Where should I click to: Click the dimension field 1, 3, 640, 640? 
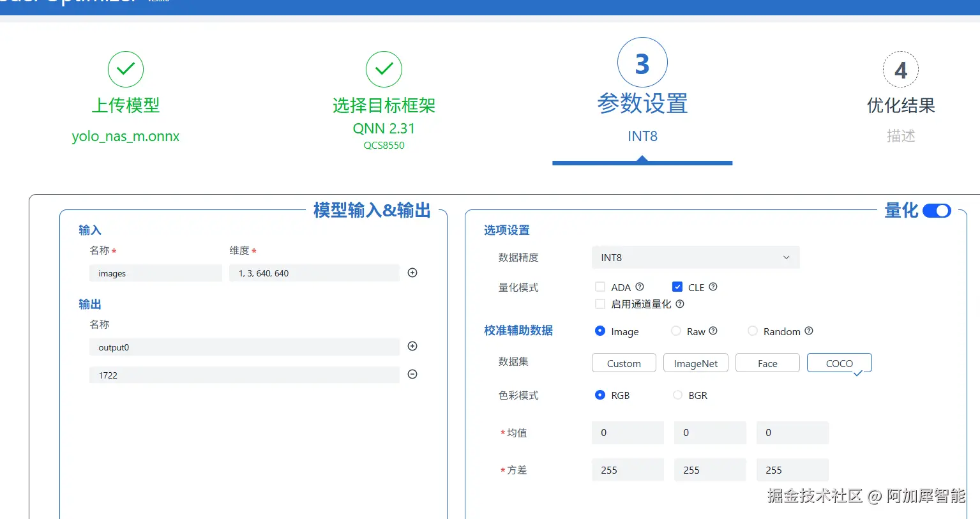[x=314, y=273]
